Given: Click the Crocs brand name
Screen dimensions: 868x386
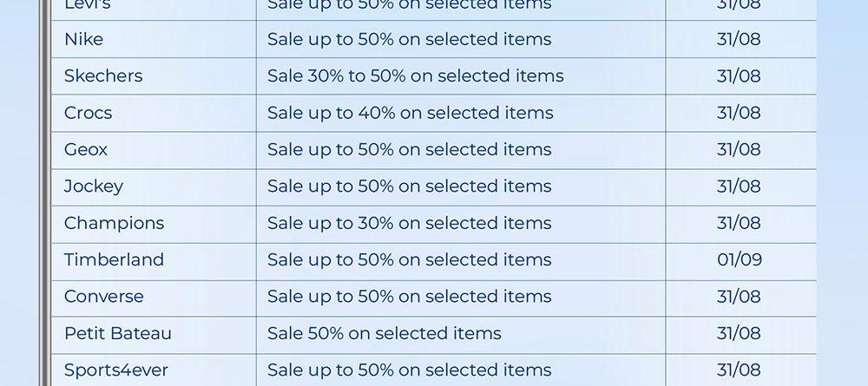Looking at the screenshot, I should click(88, 113).
